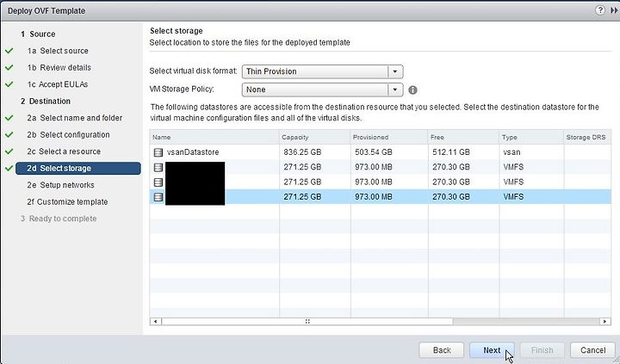Open the virtual disk format dropdown arrow
This screenshot has width=620, height=364.
tap(394, 71)
